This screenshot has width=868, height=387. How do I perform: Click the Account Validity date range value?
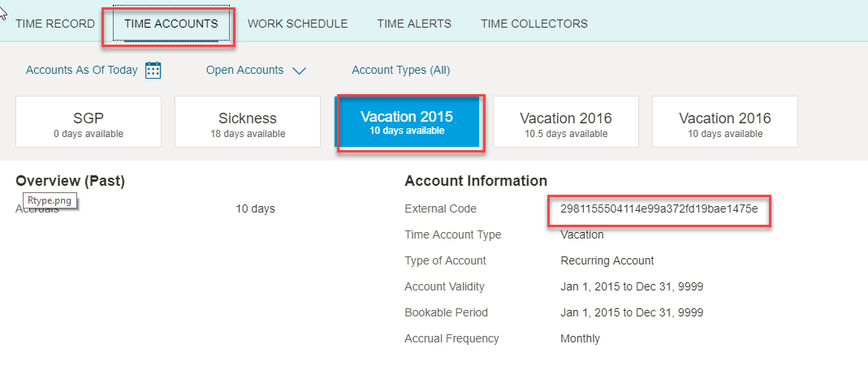point(632,287)
